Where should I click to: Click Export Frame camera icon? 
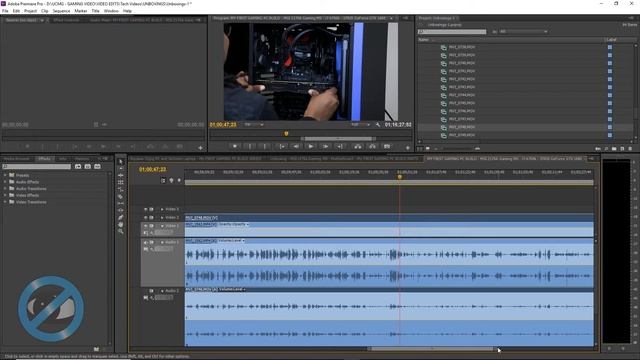point(387,146)
